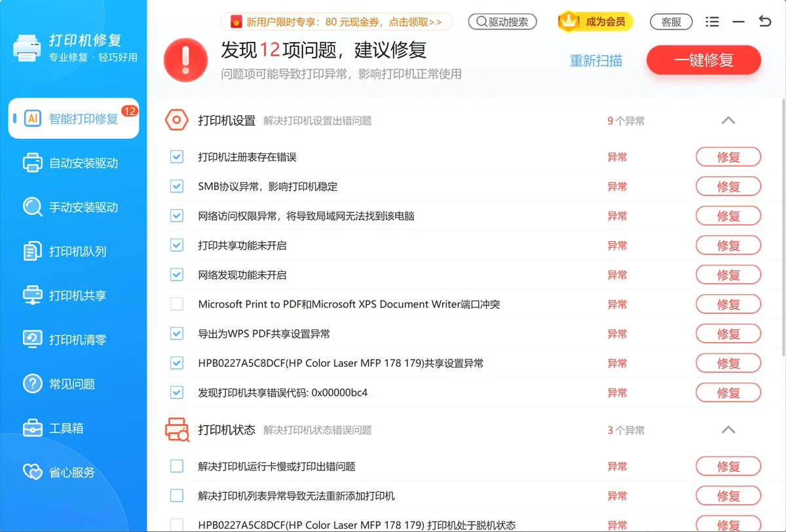Uncheck 导出为WPS PDF共享设置异常 checkbox

(176, 333)
